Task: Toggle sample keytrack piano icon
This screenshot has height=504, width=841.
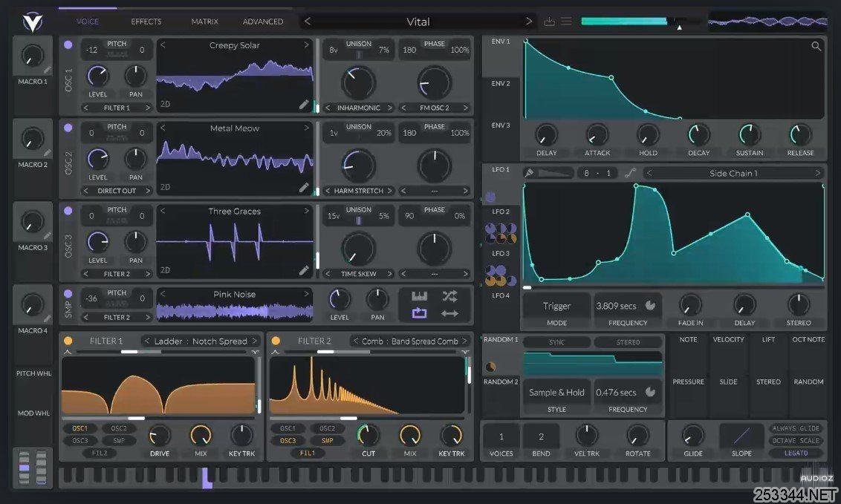Action: pos(419,296)
